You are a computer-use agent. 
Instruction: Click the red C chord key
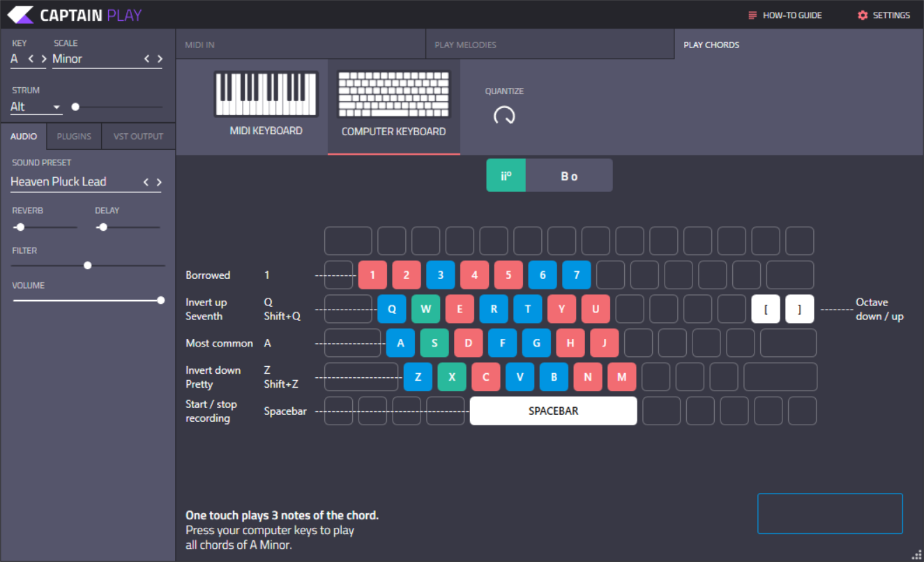(x=486, y=377)
